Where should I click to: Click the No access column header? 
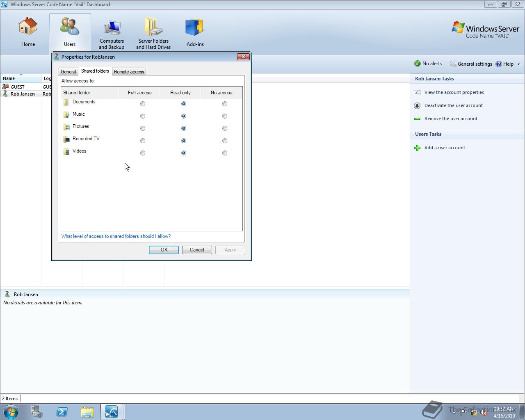click(x=221, y=93)
